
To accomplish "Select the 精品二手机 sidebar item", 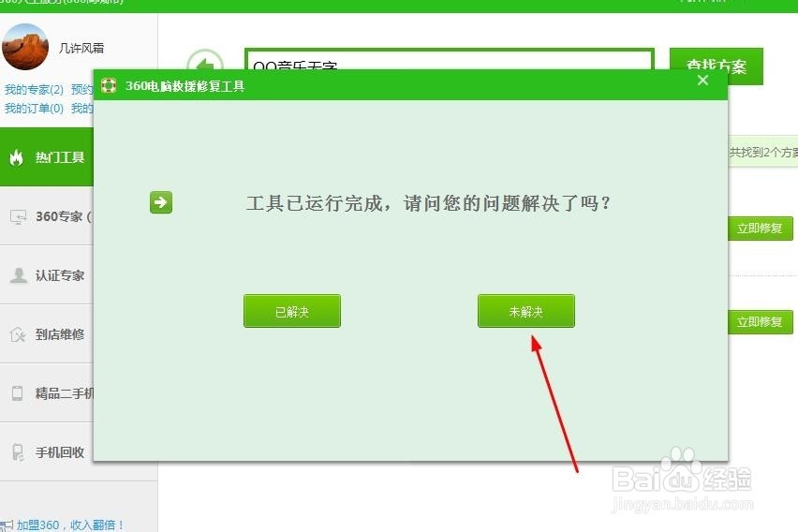I will tap(47, 393).
